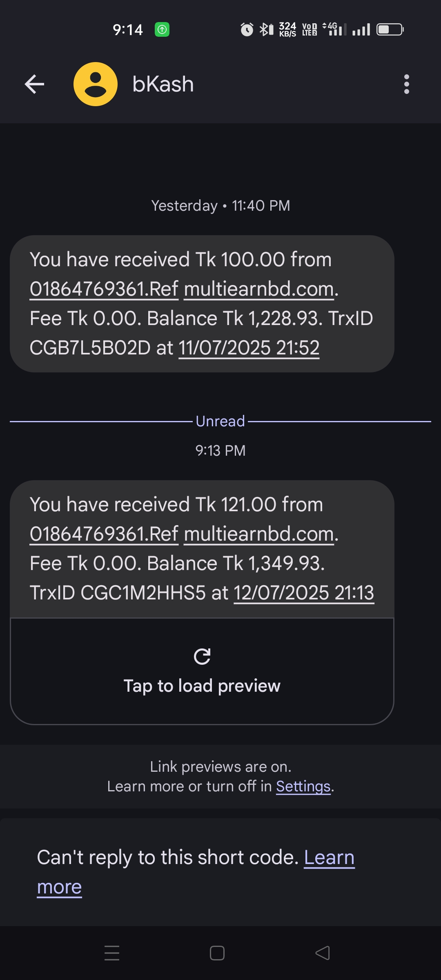
Task: Open the recent apps navigation button
Action: [112, 953]
